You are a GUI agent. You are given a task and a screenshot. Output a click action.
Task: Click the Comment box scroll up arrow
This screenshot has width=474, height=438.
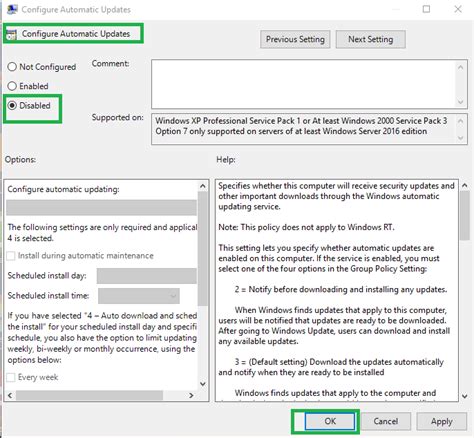pyautogui.click(x=460, y=67)
